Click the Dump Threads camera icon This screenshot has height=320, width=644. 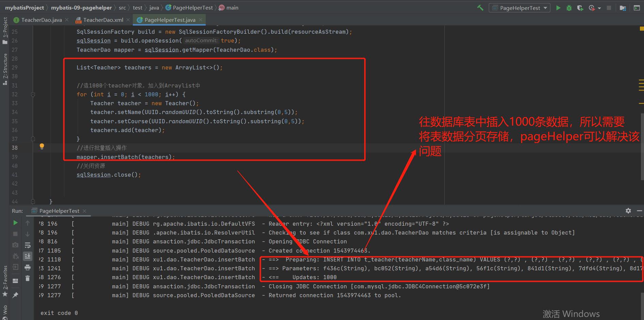click(x=15, y=245)
